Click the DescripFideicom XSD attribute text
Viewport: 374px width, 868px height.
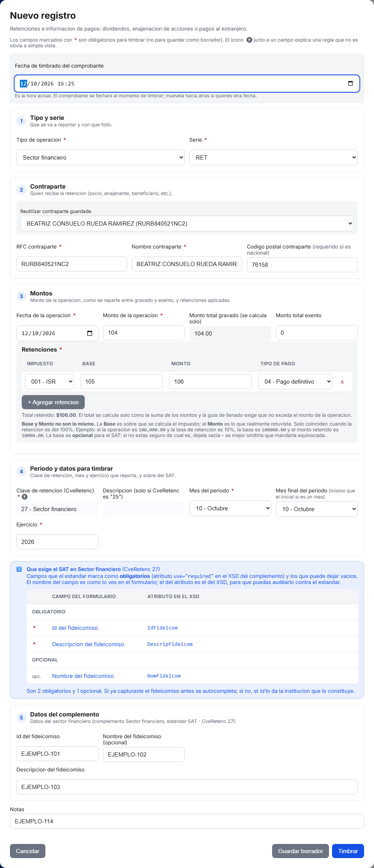[x=170, y=644]
